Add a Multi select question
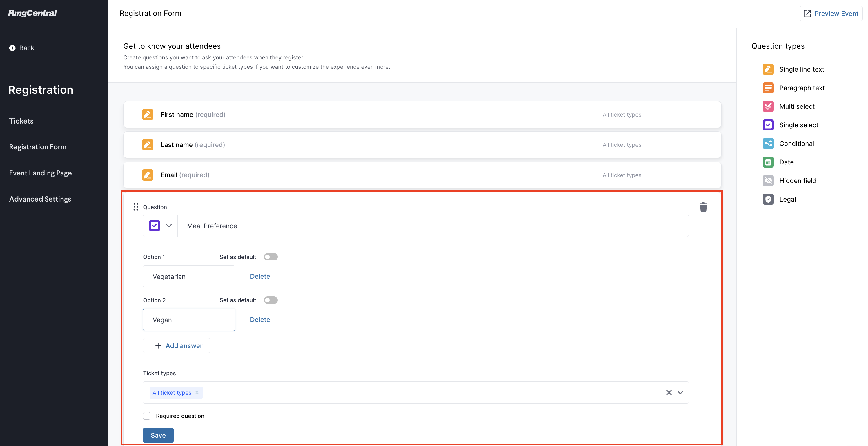The image size is (868, 446). click(x=789, y=106)
